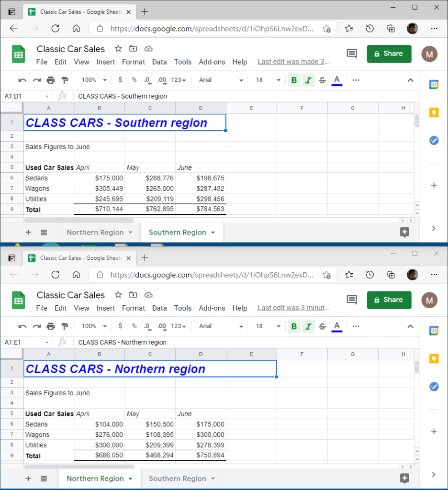Collapse the menus with arrow in top window
448x490 pixels.
point(411,80)
